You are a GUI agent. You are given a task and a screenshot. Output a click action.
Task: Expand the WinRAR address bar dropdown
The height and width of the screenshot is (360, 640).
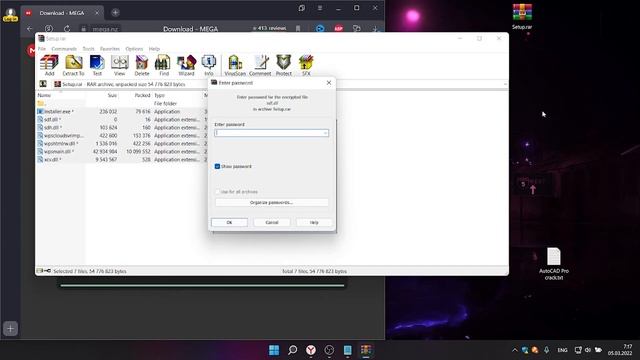pos(505,84)
